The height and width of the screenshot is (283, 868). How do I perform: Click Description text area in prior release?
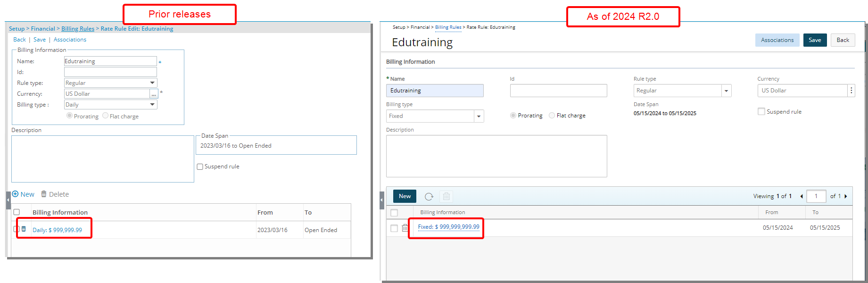[103, 159]
